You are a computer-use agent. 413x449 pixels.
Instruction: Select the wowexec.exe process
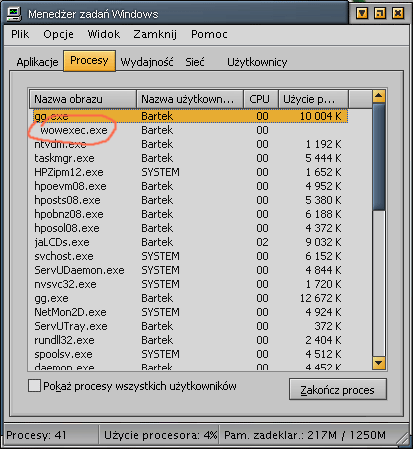pos(191,130)
